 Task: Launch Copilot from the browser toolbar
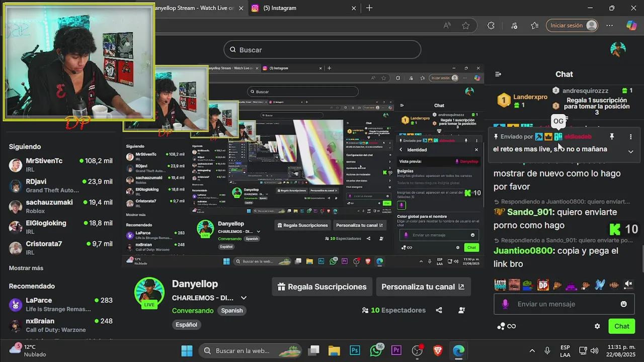pos(631,26)
